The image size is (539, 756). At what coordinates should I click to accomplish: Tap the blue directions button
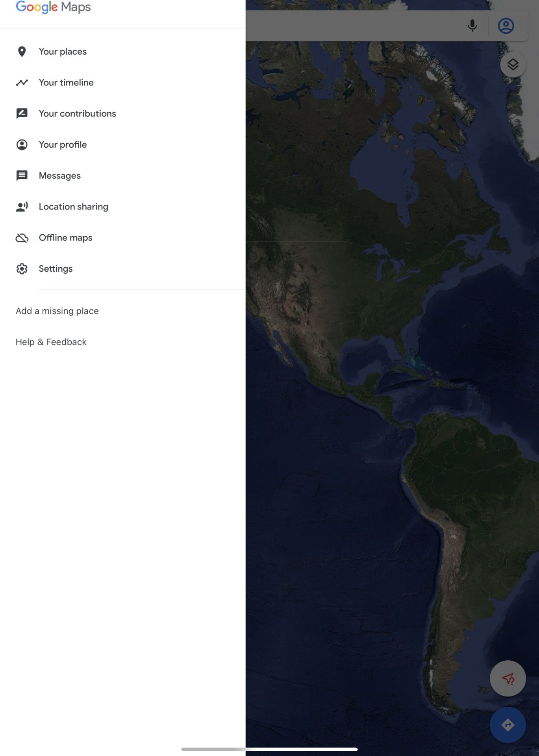pos(508,725)
